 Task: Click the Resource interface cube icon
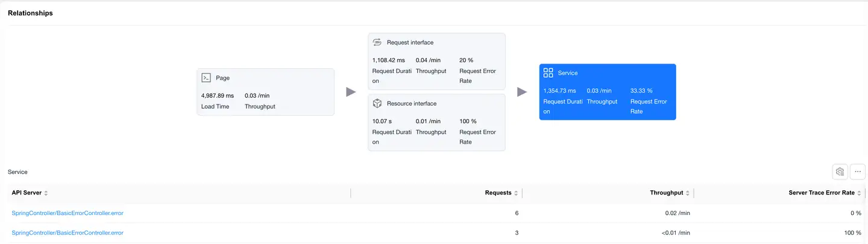coord(377,103)
